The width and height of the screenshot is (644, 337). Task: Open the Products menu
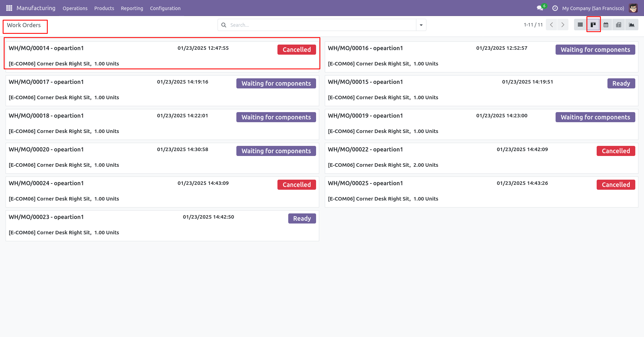[x=104, y=8]
